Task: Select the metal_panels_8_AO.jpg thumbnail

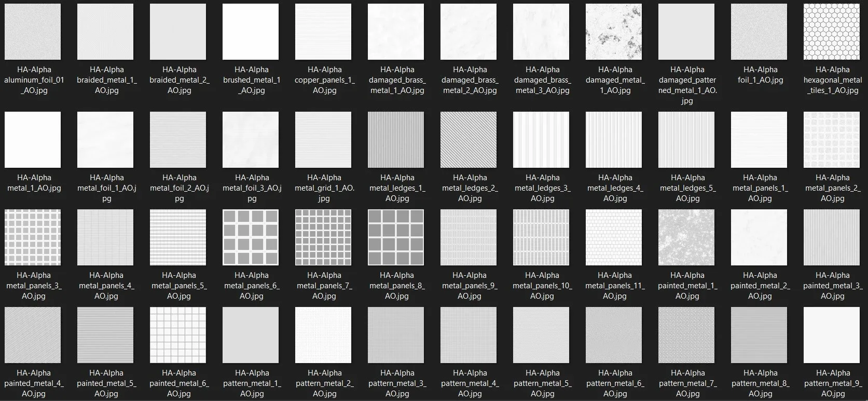Action: 396,237
